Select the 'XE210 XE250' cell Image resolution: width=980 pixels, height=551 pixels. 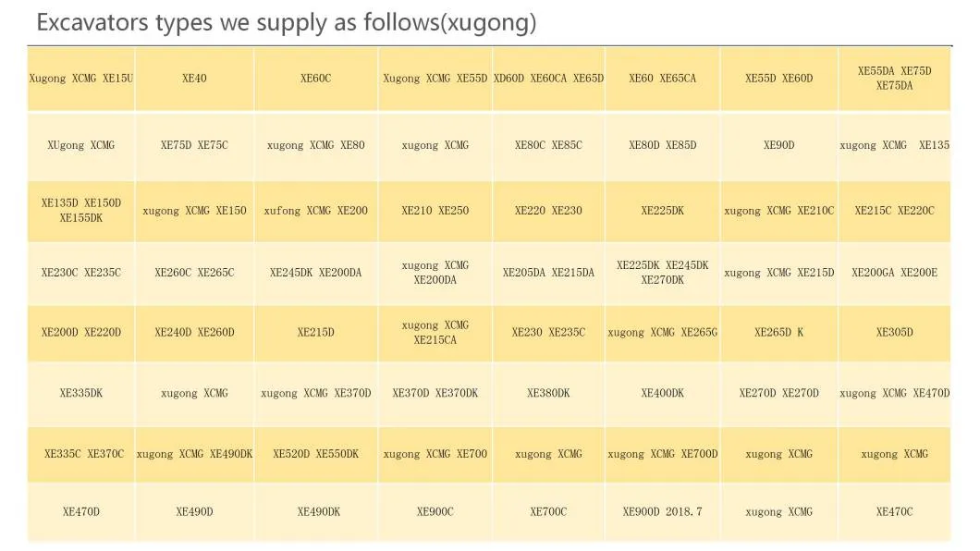[x=435, y=211]
